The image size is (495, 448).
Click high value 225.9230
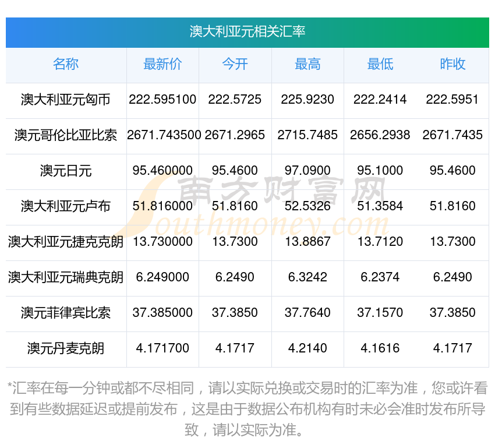307,100
